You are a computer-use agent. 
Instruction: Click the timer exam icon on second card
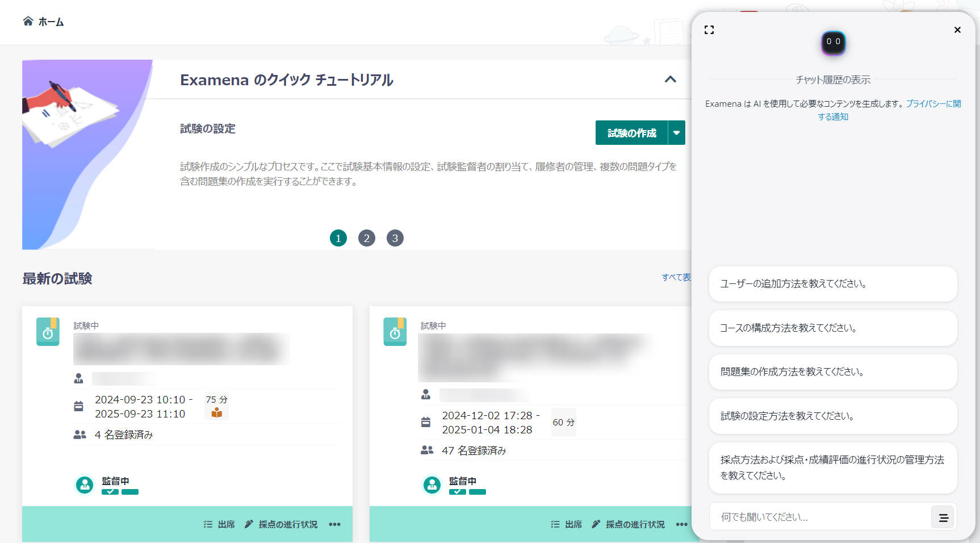[395, 332]
